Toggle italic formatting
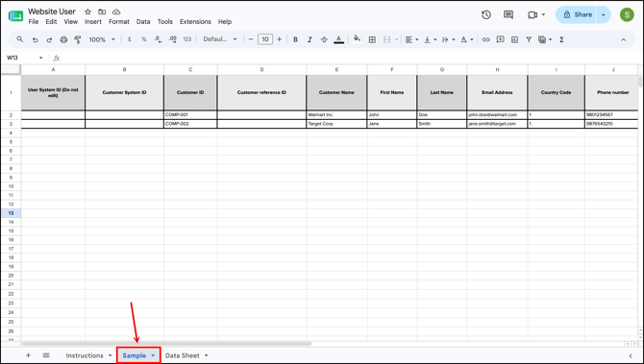644x364 pixels. tap(310, 39)
